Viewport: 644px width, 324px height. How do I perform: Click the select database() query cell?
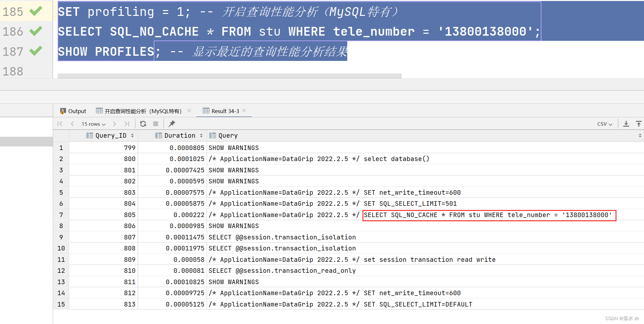(425, 159)
